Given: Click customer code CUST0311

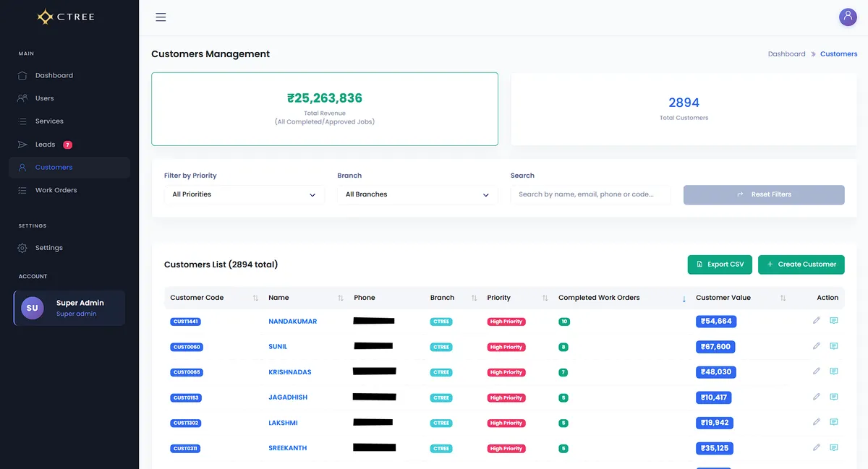Looking at the screenshot, I should coord(185,448).
